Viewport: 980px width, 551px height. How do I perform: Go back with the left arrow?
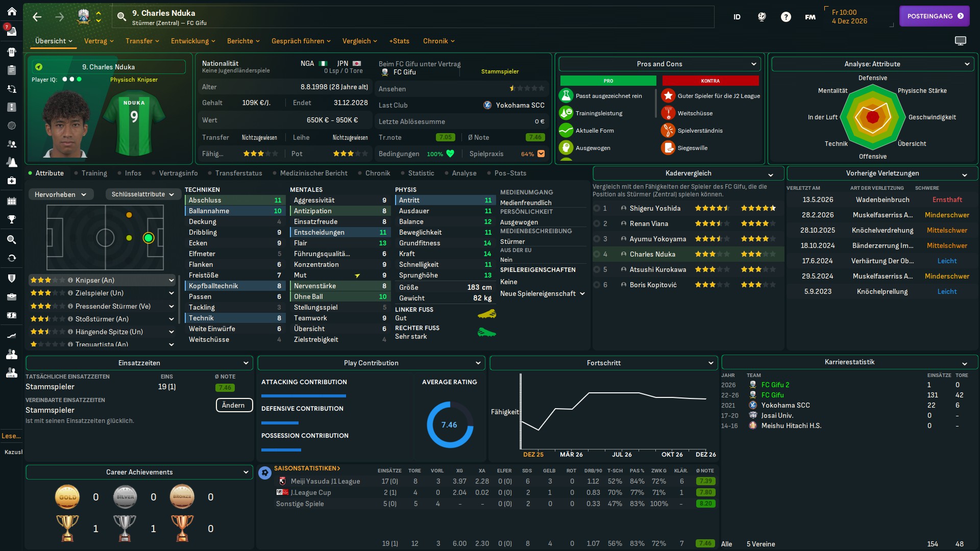point(37,17)
